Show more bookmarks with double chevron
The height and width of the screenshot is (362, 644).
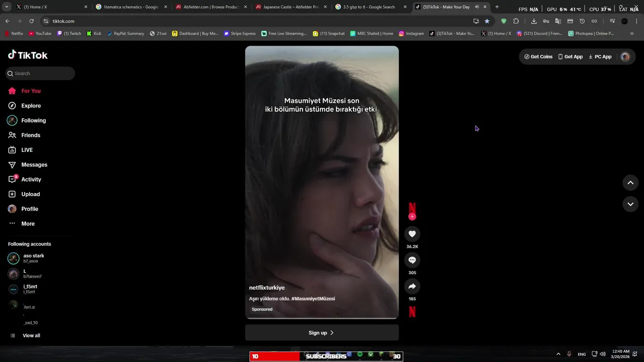pos(632,34)
